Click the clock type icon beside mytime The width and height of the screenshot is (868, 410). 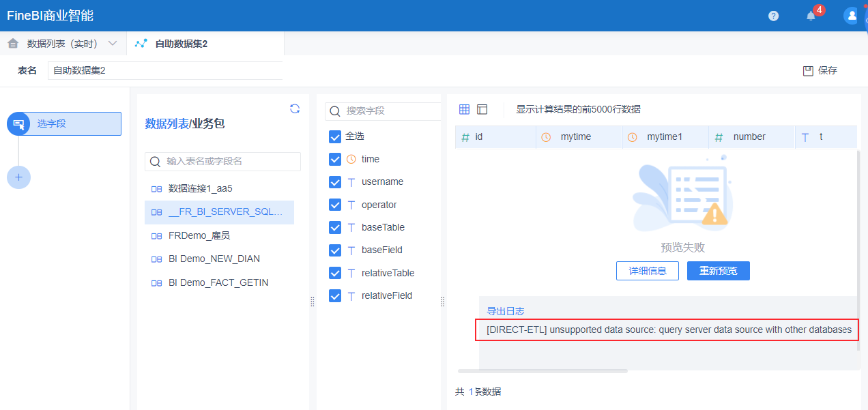click(x=546, y=137)
